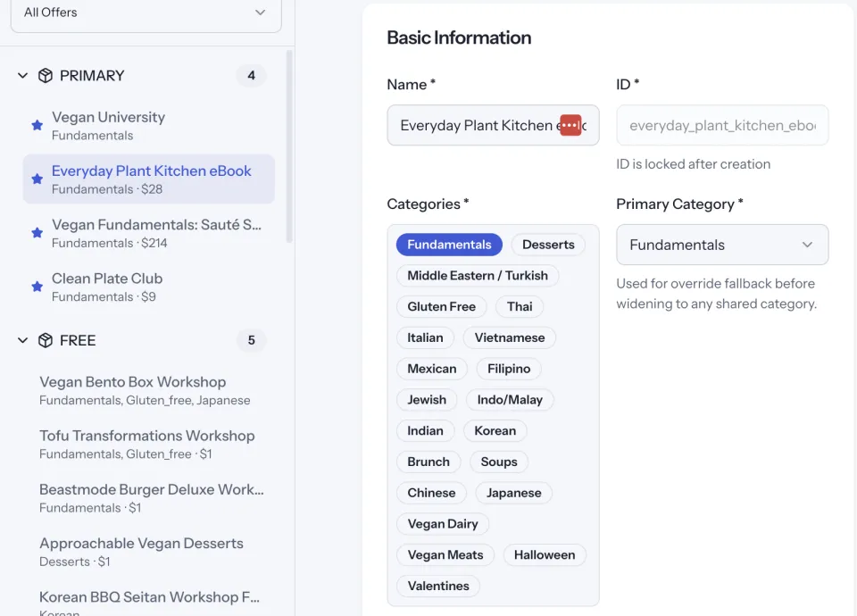This screenshot has height=616, width=857.
Task: Toggle the Filipino category chip
Action: click(509, 369)
